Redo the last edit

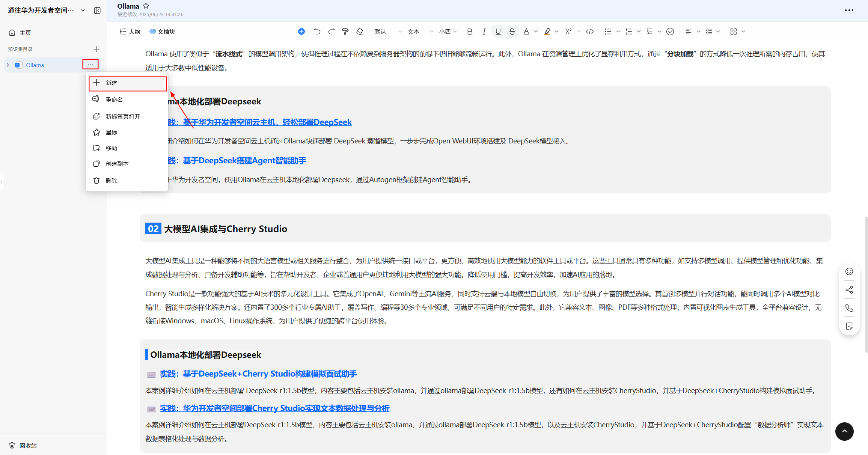[x=331, y=32]
